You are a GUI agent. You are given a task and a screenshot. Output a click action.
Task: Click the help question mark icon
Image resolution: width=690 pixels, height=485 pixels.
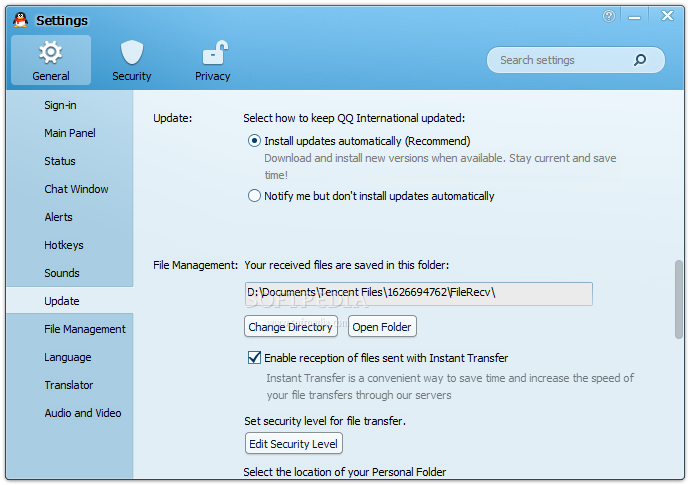[609, 16]
